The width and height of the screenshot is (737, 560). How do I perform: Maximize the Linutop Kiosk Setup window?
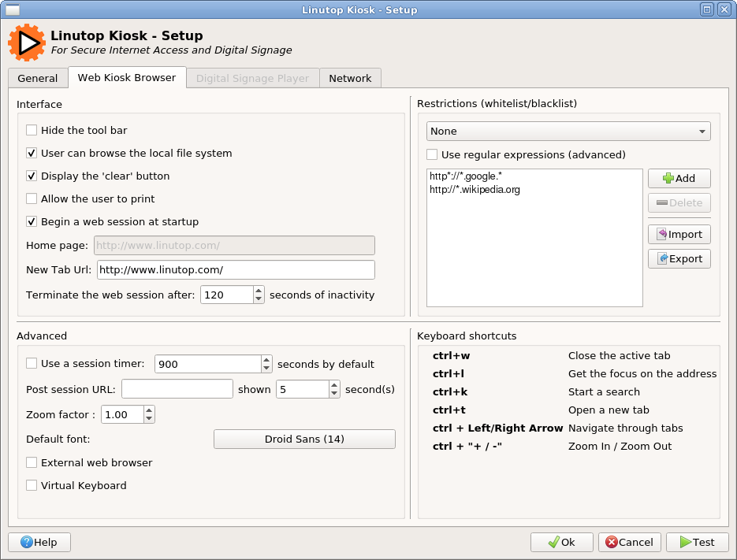(706, 9)
